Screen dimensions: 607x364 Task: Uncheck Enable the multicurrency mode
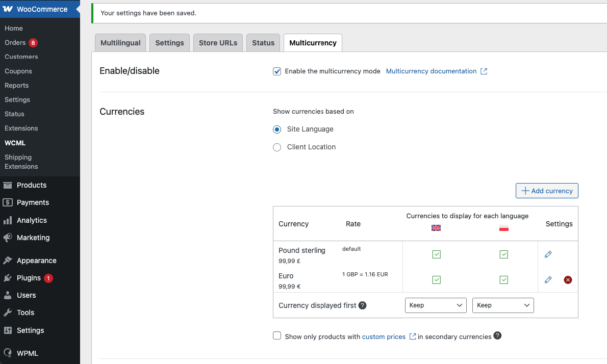click(x=277, y=71)
